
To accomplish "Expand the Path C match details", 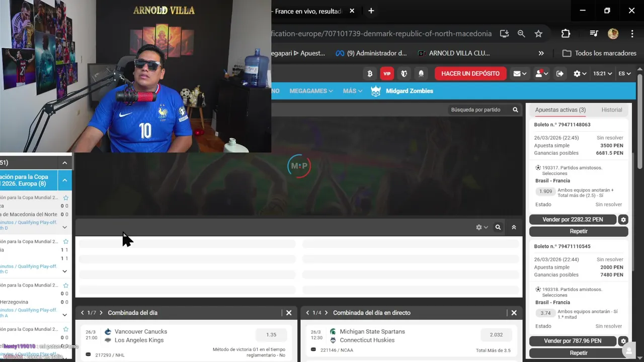I will pyautogui.click(x=64, y=271).
